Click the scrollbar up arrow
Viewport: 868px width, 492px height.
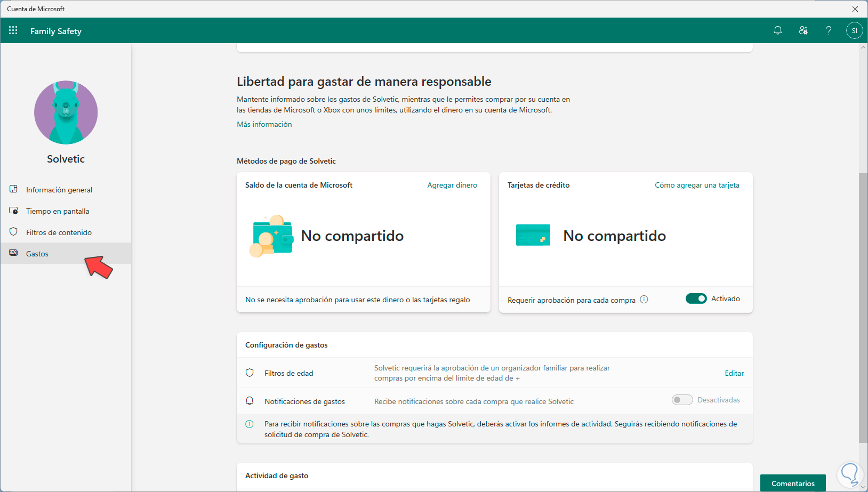(x=863, y=47)
